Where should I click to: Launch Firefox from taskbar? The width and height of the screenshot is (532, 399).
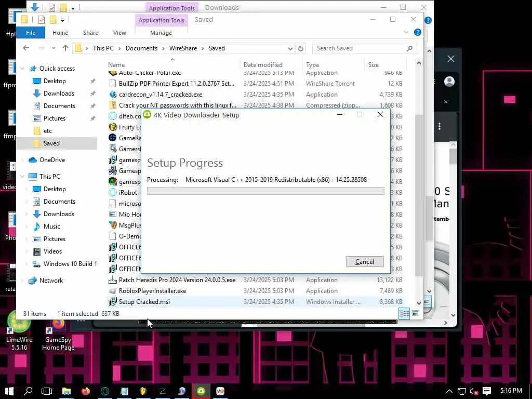coord(86,391)
